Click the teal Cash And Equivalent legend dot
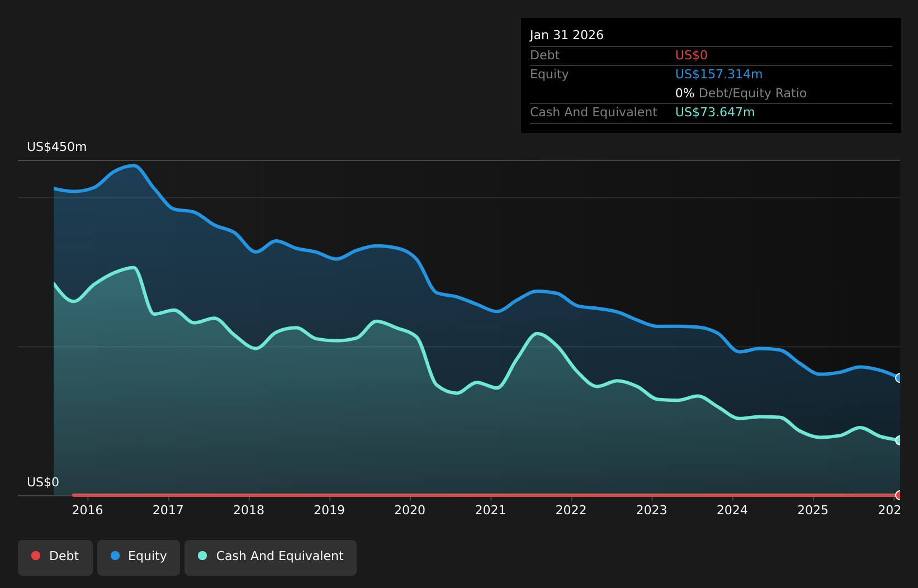 [202, 556]
